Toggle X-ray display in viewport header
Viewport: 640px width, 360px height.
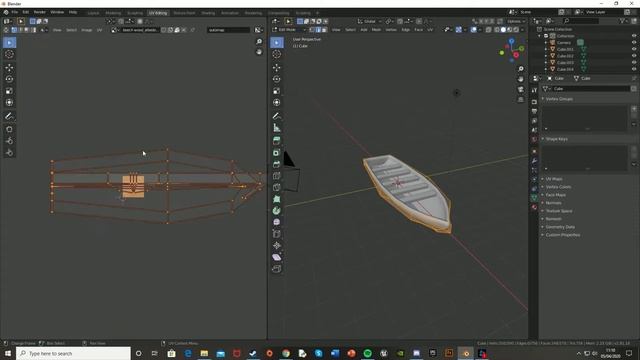tap(489, 30)
